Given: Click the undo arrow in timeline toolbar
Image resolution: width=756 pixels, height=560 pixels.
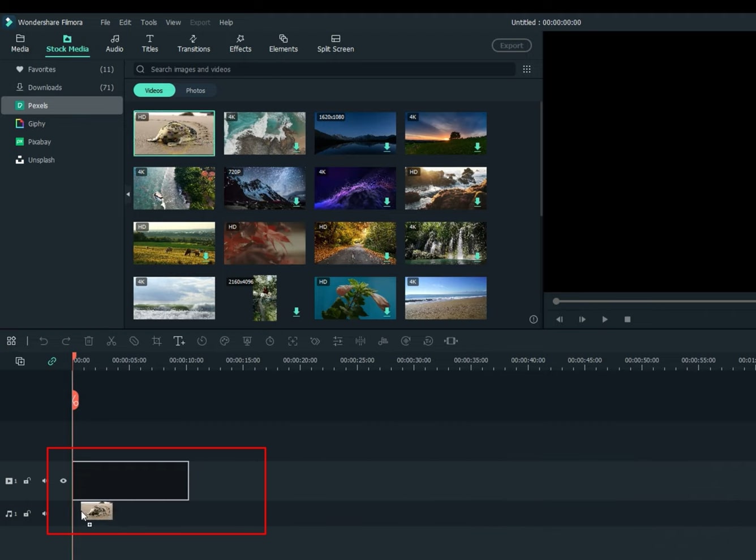Looking at the screenshot, I should click(x=44, y=341).
